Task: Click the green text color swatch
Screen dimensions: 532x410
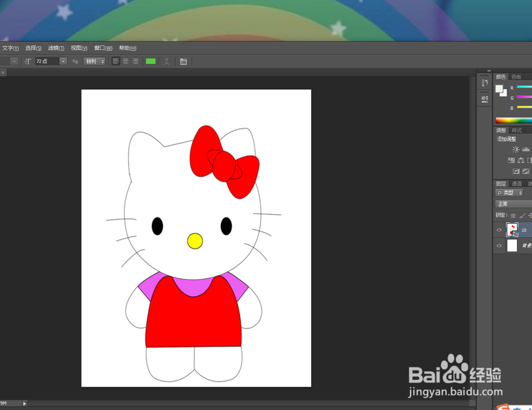Action: pyautogui.click(x=151, y=61)
